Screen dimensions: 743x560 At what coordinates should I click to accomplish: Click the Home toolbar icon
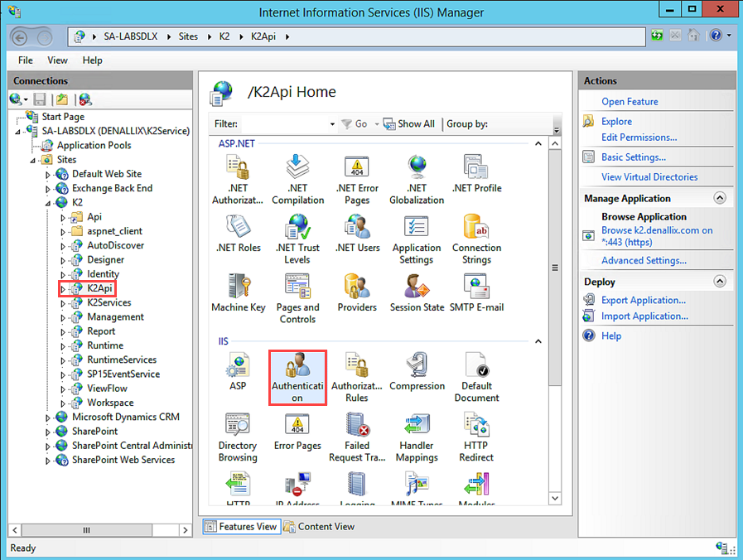click(x=694, y=36)
